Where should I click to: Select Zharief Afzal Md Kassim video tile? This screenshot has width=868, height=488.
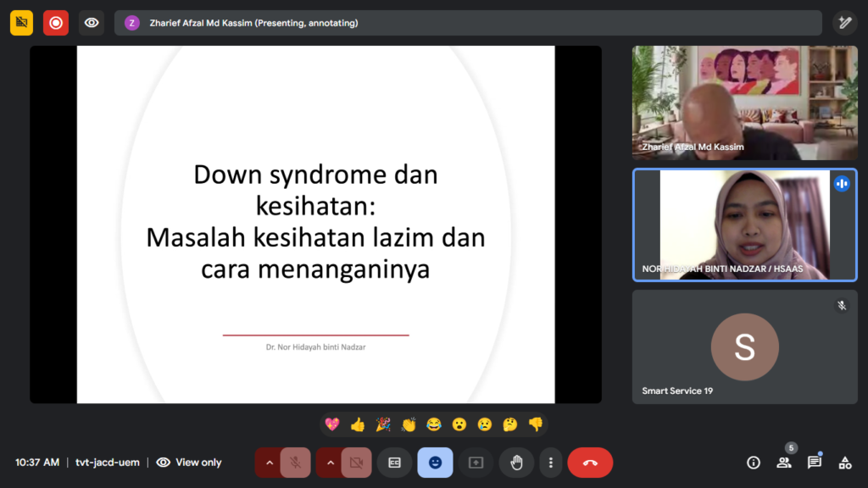point(744,103)
